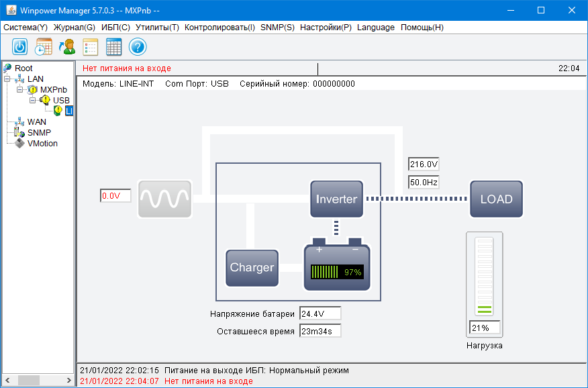Click the output voltage field 216.0V
Screen dimensions: 588x388
[x=424, y=164]
